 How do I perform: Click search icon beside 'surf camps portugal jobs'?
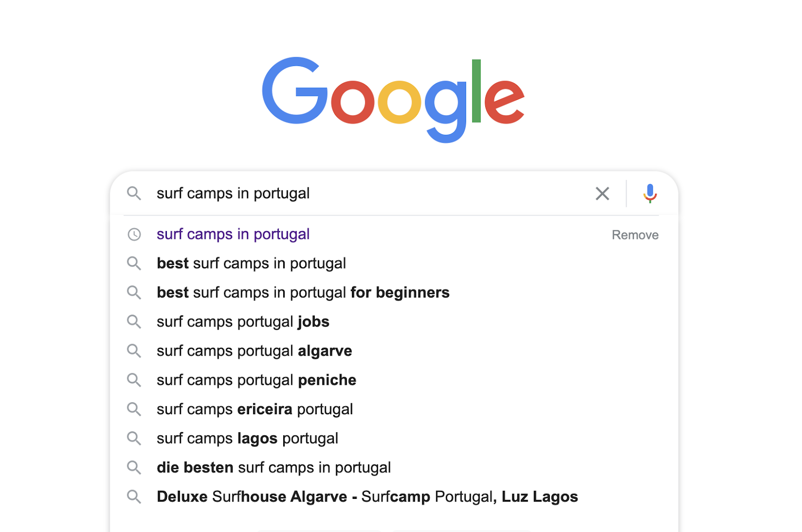(x=134, y=322)
